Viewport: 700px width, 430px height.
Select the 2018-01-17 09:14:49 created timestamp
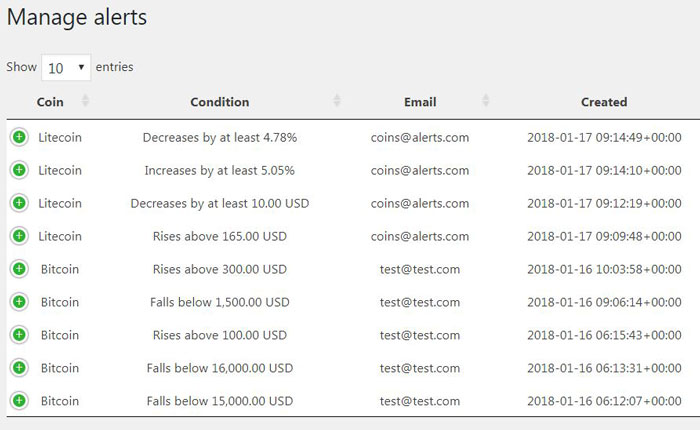click(x=604, y=138)
